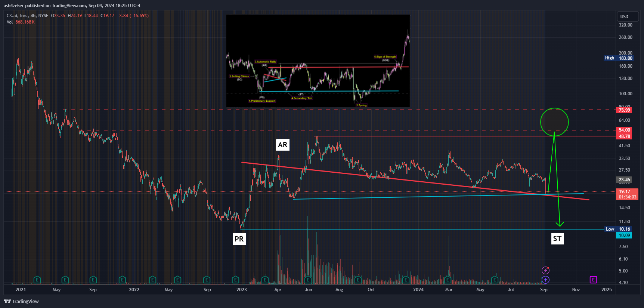The image size is (644, 308).
Task: Click the purple four-point star event icon
Action: 545,280
